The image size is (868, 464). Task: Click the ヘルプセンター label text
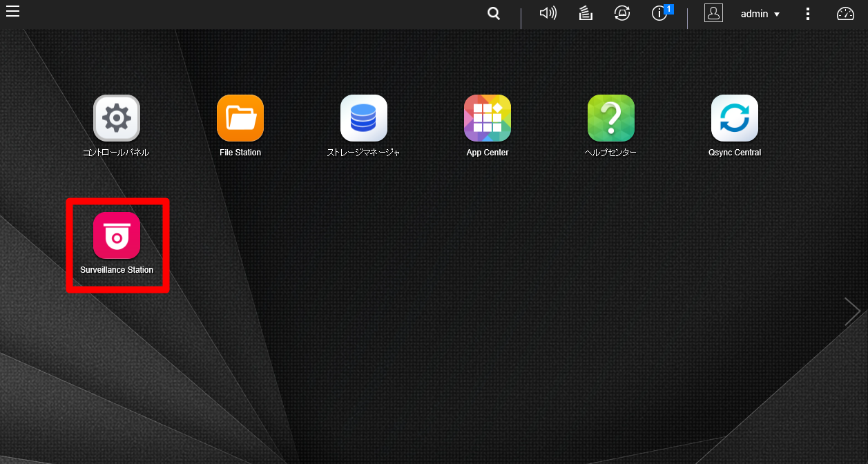[610, 153]
